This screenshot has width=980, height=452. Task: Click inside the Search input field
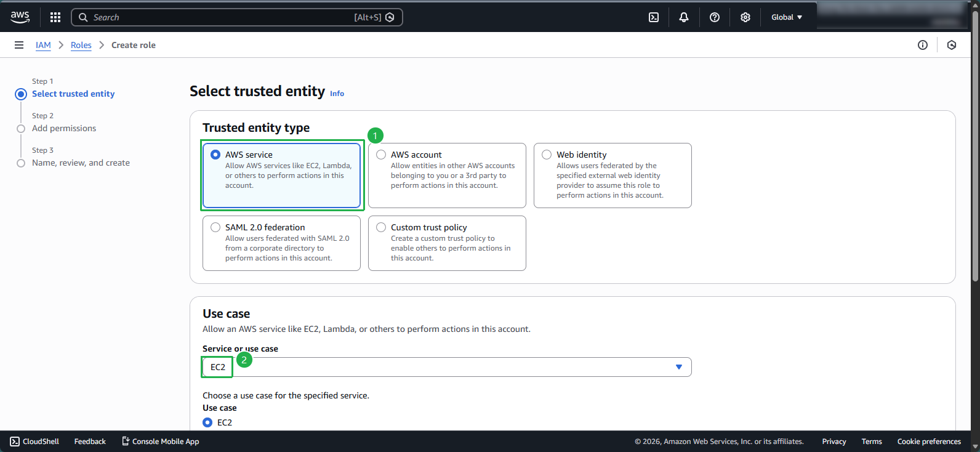coord(237,17)
